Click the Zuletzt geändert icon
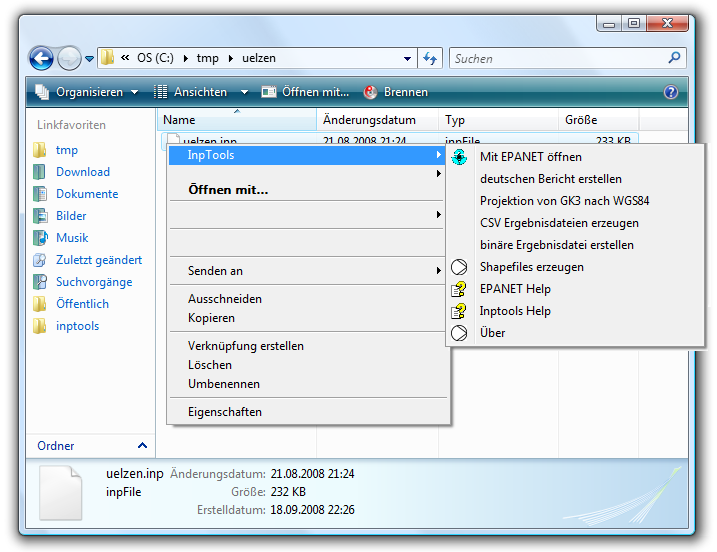Screen dimensions: 717x552 [40, 260]
